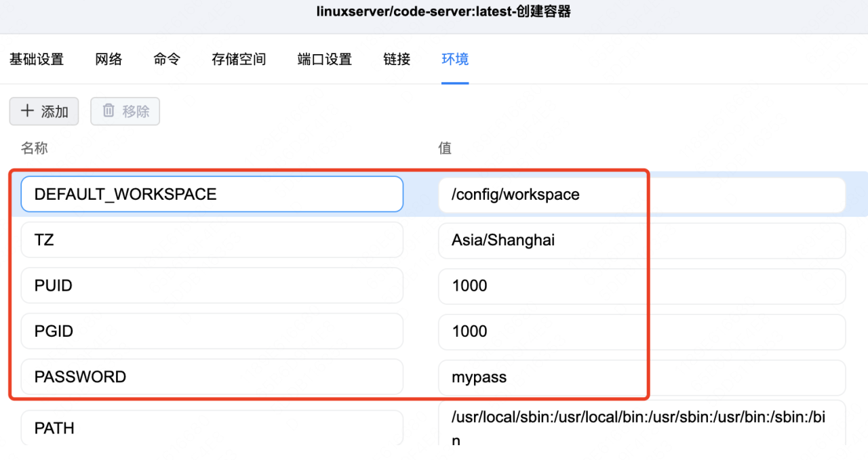Open the 链接 tab

pyautogui.click(x=396, y=60)
